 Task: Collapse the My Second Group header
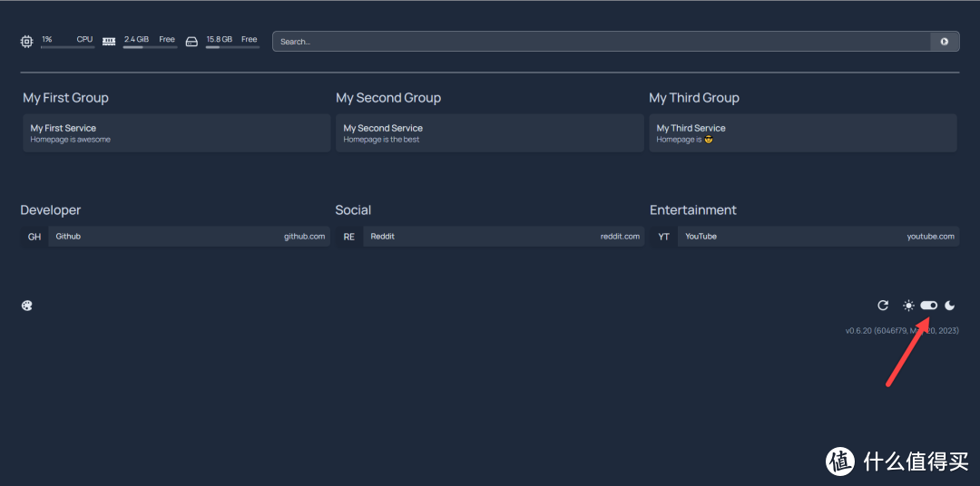pyautogui.click(x=388, y=98)
